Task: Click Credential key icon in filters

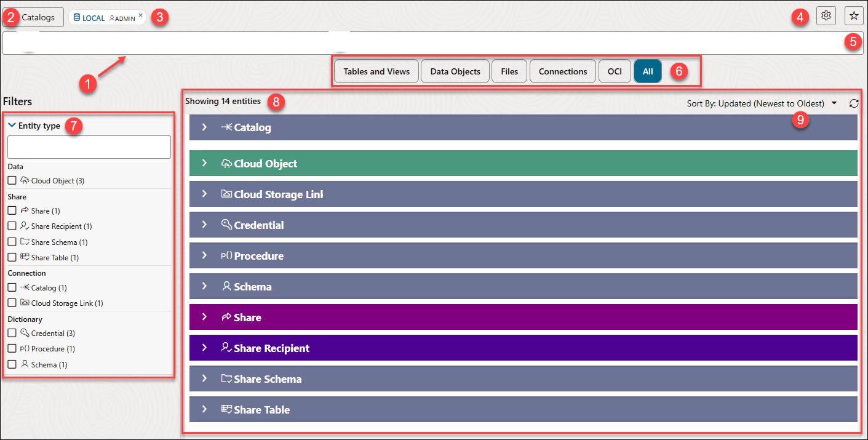Action: point(25,333)
